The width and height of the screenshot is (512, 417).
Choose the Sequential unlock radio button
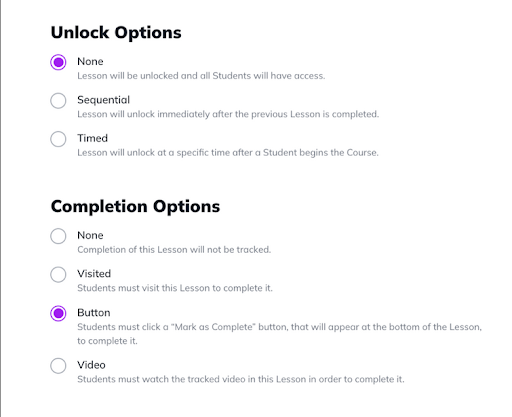[58, 100]
